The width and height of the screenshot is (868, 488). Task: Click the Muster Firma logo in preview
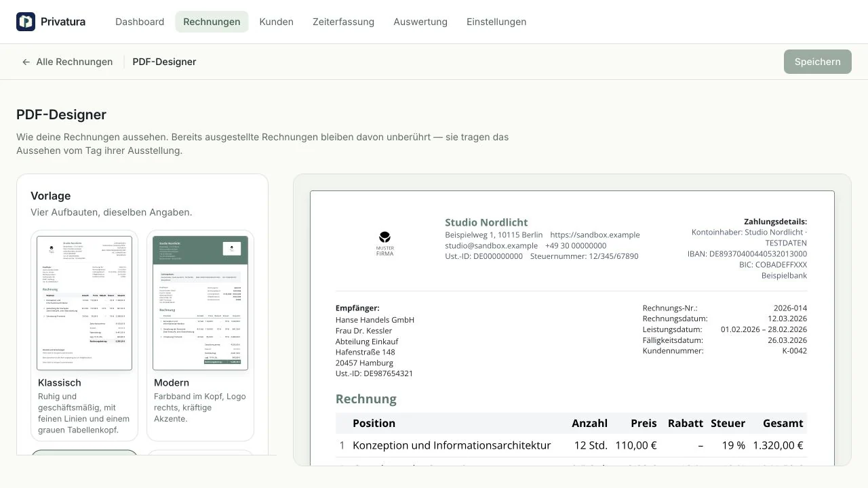tap(384, 243)
